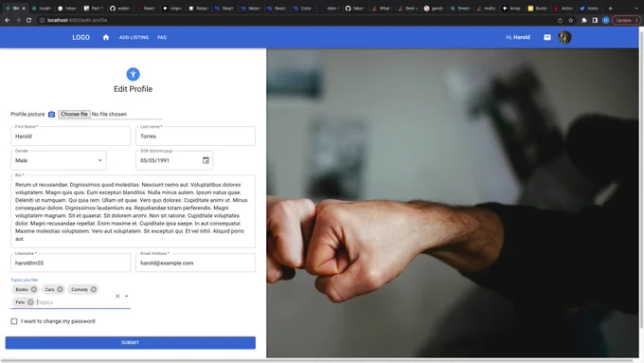Focus the Last name field
The image size is (644, 363).
195,136
